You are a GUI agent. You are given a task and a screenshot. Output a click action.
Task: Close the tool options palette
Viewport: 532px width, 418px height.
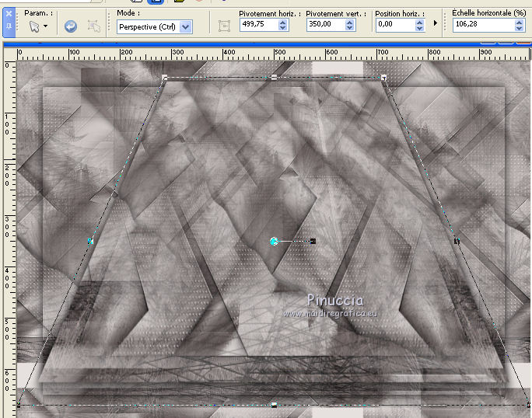point(8,14)
